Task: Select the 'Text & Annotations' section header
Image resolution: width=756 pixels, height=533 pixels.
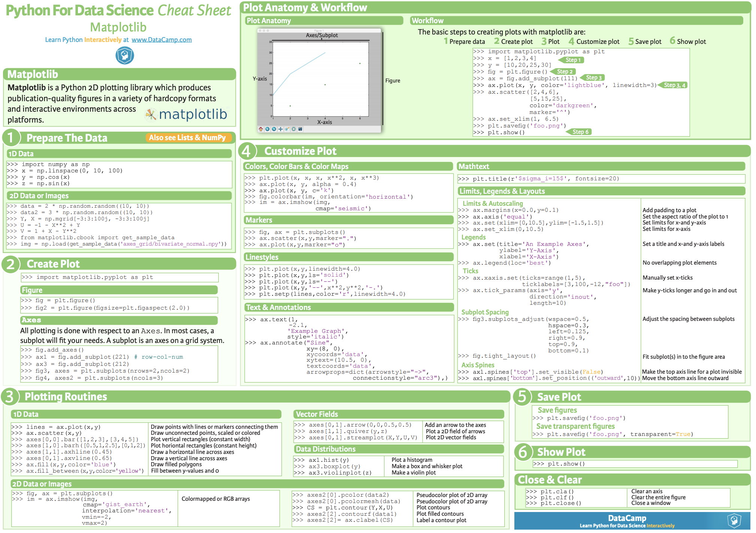Action: click(349, 307)
